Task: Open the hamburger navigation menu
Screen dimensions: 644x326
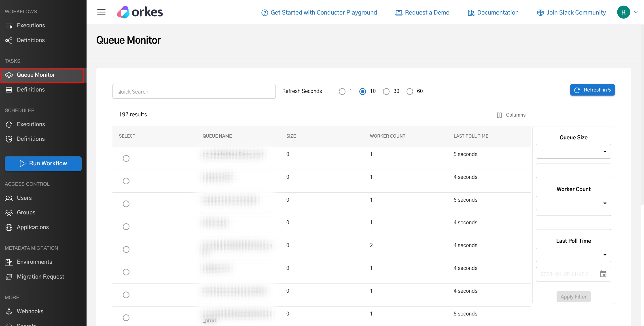Action: (101, 12)
